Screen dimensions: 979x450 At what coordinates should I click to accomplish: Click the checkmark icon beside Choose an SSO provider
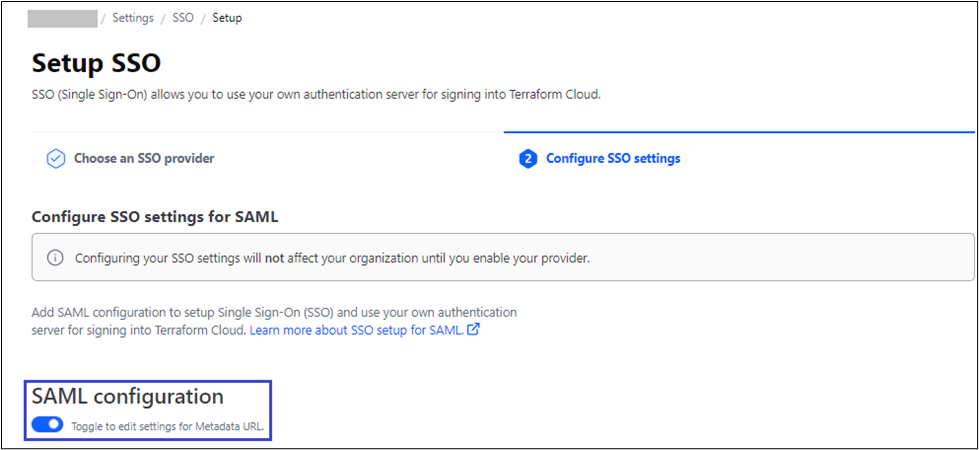coord(56,159)
